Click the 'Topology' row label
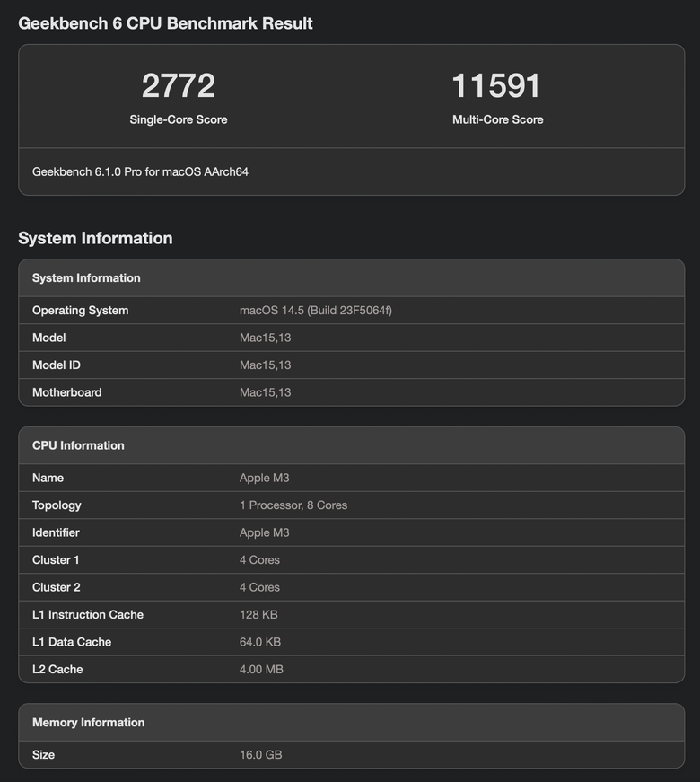 (x=57, y=505)
